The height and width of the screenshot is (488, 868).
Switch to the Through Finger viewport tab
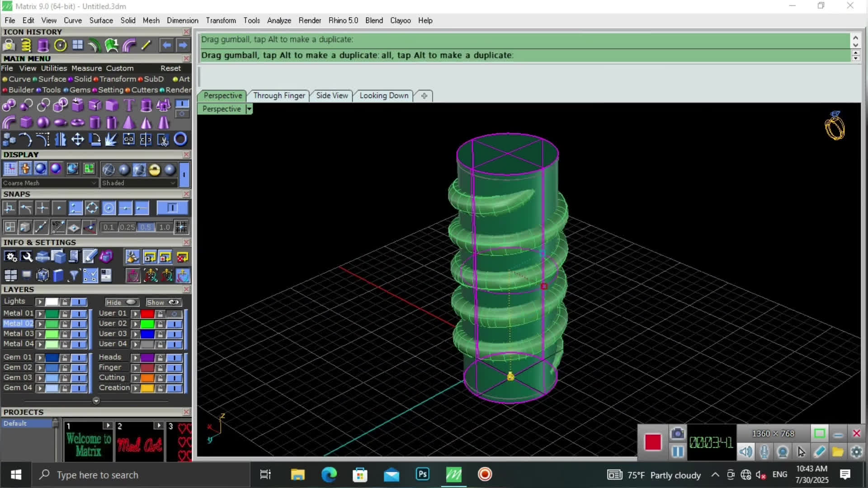(279, 95)
